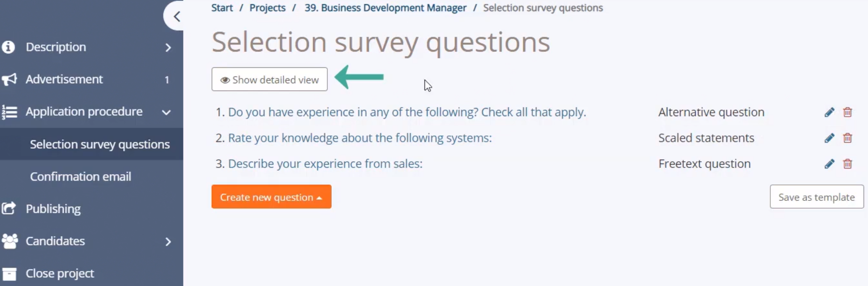Expand the Candidates submenu arrow

tap(168, 241)
